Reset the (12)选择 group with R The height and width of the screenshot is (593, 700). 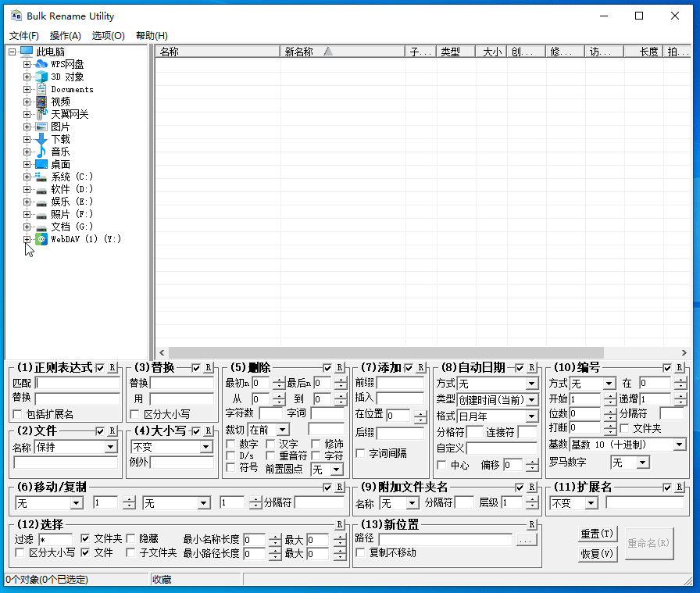(x=340, y=524)
